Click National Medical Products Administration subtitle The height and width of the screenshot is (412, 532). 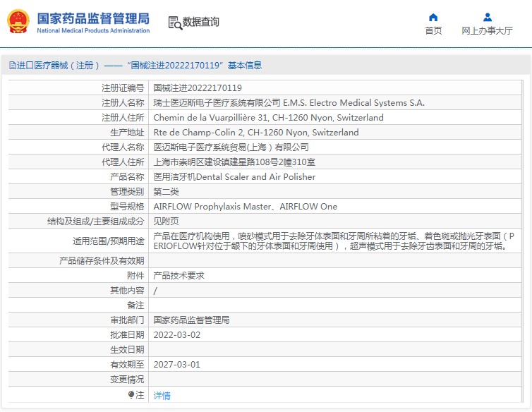(93, 30)
